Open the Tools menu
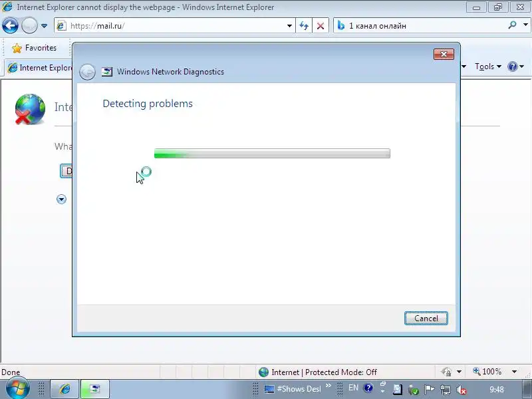The image size is (532, 399). (488, 66)
